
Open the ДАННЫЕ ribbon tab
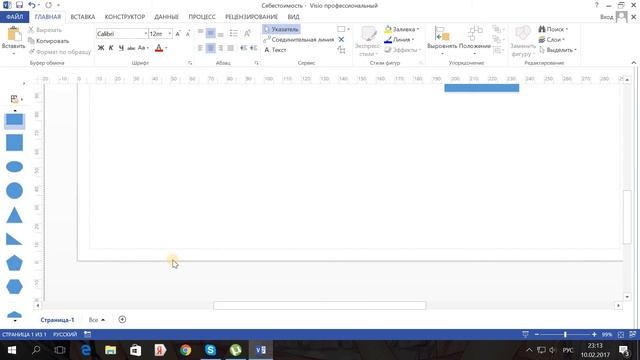point(166,17)
